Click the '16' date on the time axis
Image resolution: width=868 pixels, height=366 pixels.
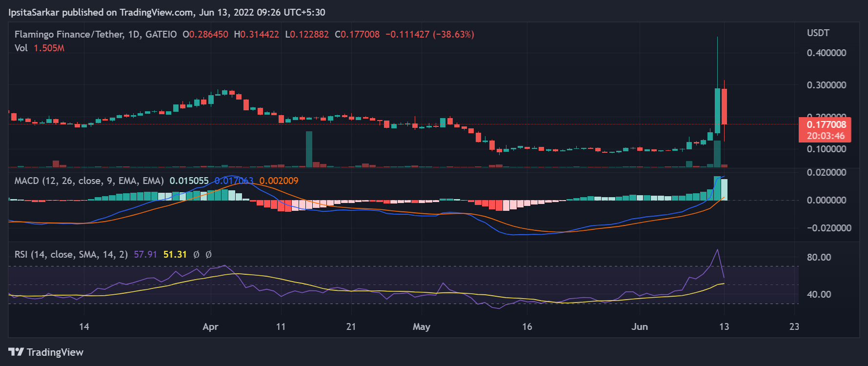527,327
